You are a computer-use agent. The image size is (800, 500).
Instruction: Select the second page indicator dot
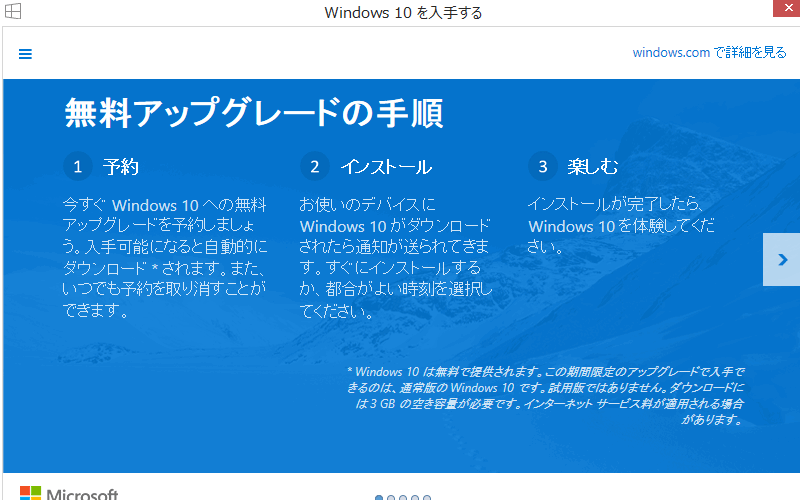click(391, 497)
